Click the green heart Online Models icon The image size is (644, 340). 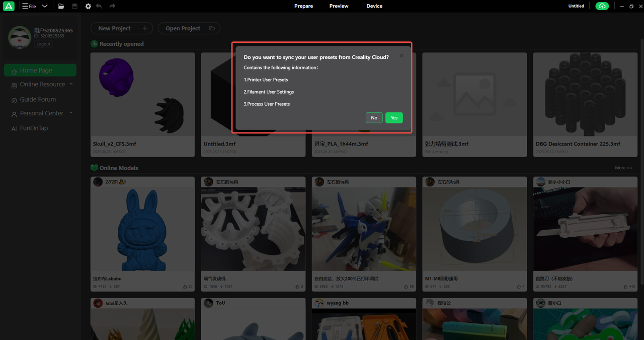94,168
